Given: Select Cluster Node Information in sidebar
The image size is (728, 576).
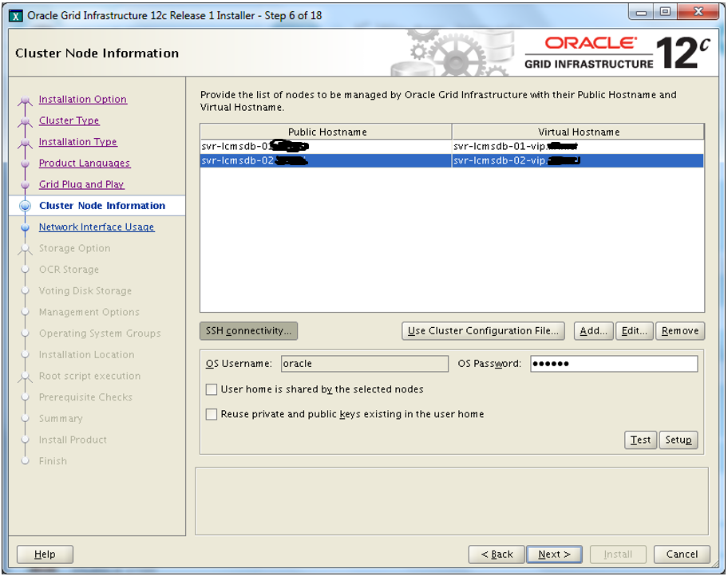Looking at the screenshot, I should point(102,206).
